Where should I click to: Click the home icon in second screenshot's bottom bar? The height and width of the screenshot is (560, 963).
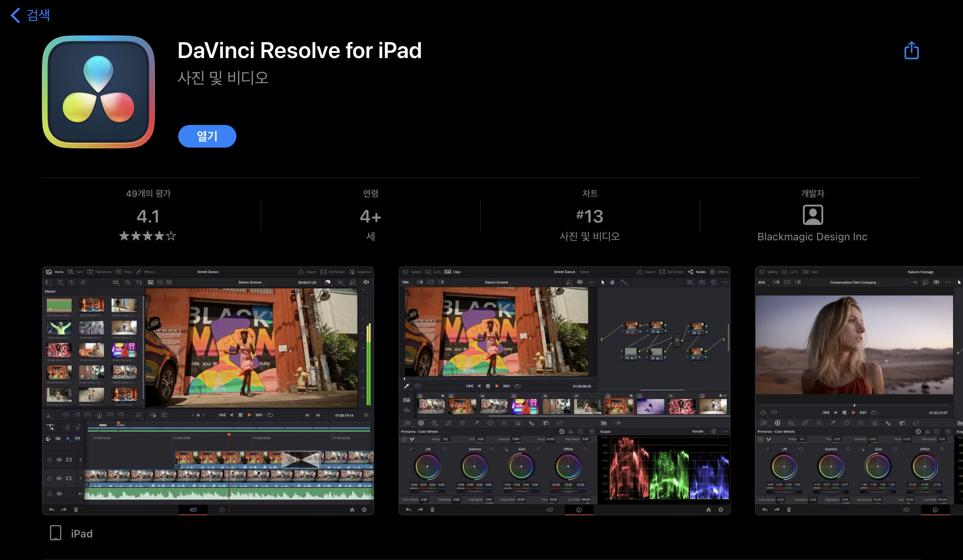709,510
